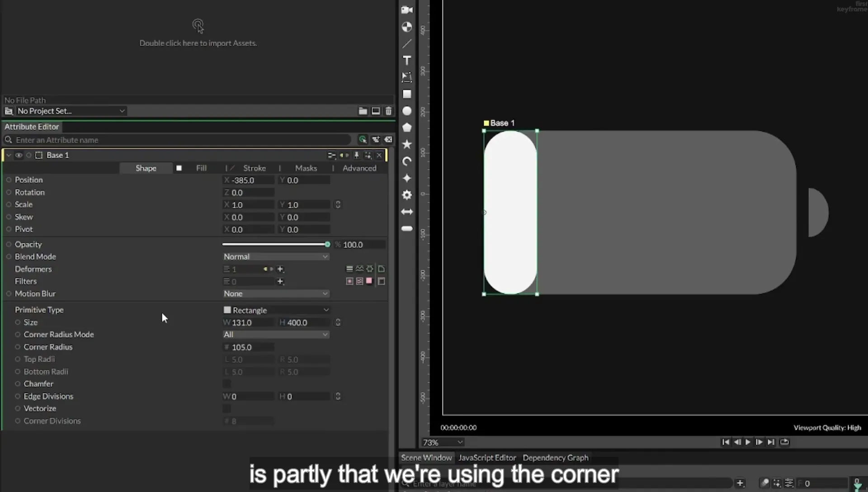Image resolution: width=868 pixels, height=492 pixels.
Task: Toggle Scale proportional link stepper
Action: coord(338,204)
